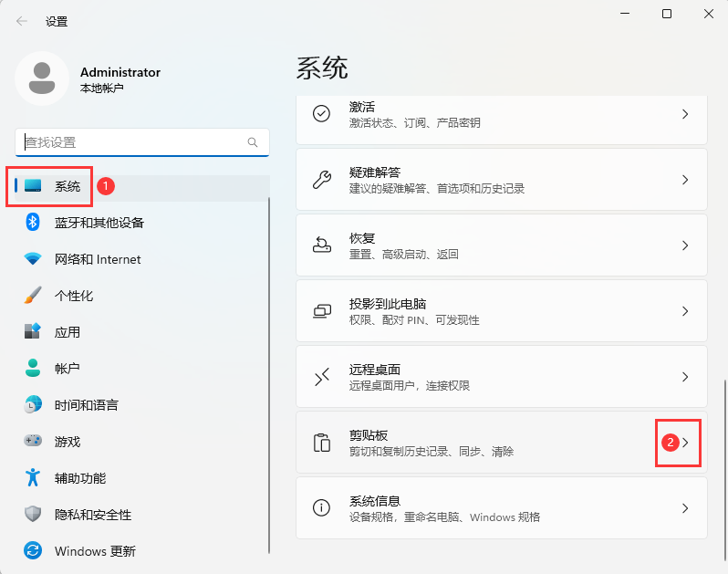Click the Wi-Fi network icon in sidebar

33,258
